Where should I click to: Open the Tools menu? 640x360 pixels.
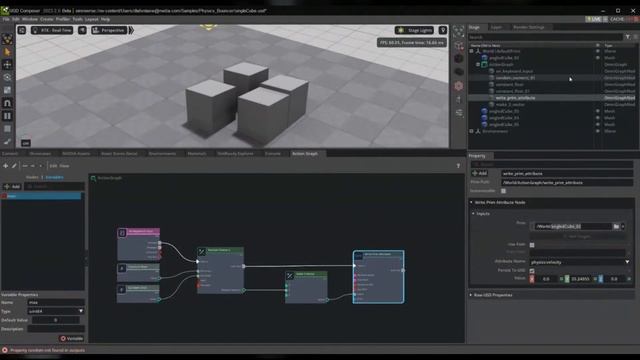(x=77, y=19)
